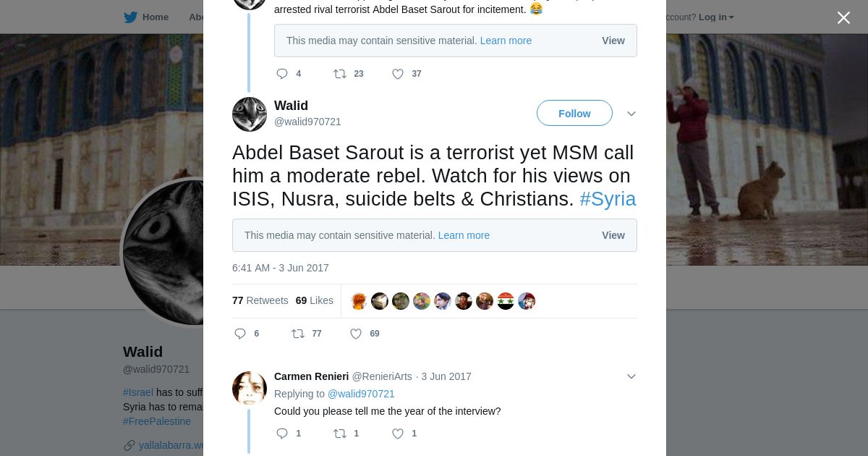868x456 pixels.
Task: Click the 6:41 AM tweet timestamp
Action: 281,268
